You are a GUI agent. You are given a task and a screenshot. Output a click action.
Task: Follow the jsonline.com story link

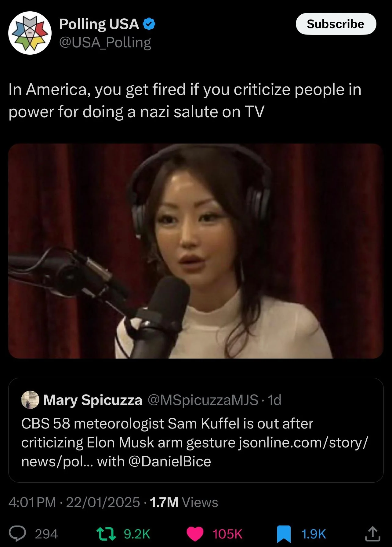[x=303, y=443]
